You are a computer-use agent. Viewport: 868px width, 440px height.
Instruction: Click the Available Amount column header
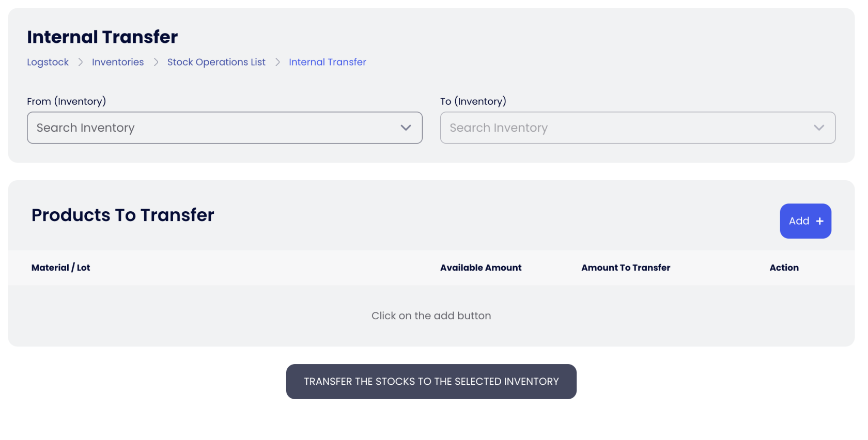(481, 268)
